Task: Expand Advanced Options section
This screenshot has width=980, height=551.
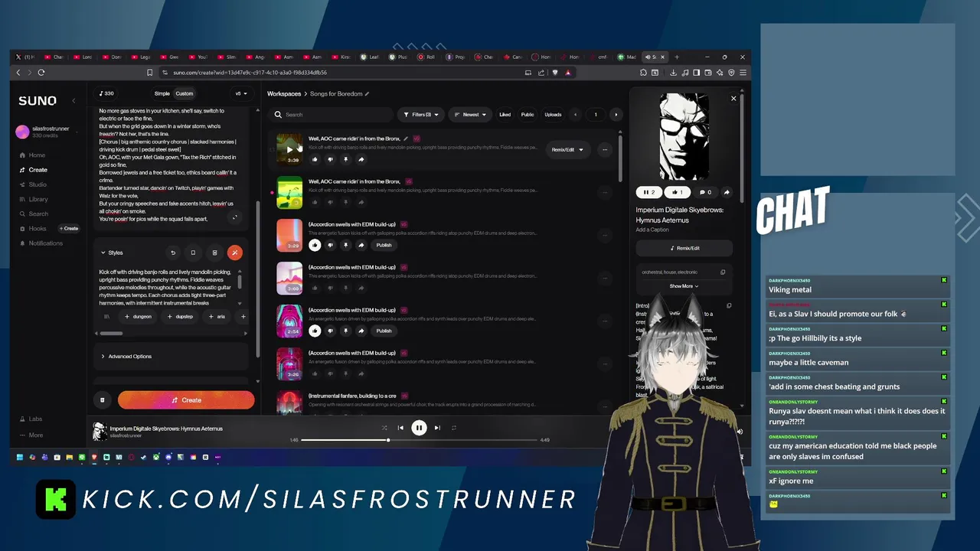Action: pyautogui.click(x=126, y=356)
